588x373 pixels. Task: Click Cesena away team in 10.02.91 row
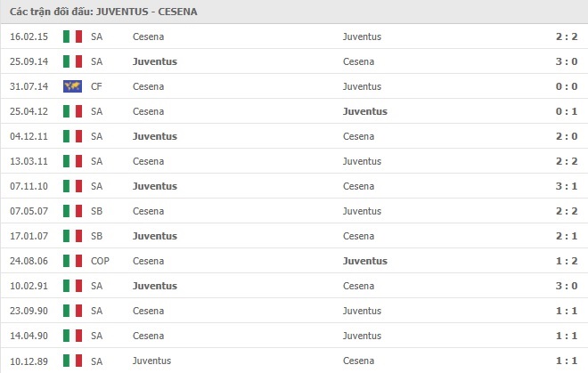click(358, 286)
